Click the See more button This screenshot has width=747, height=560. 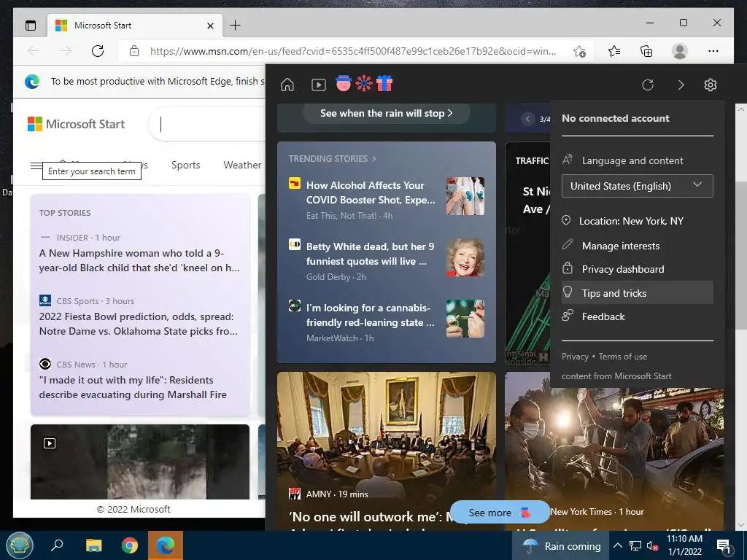499,513
